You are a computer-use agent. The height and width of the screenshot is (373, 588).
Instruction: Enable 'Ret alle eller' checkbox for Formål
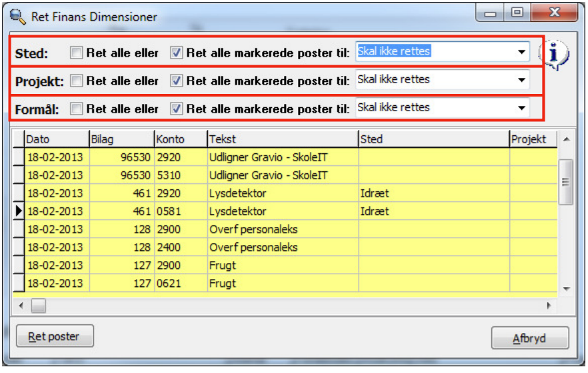(77, 109)
